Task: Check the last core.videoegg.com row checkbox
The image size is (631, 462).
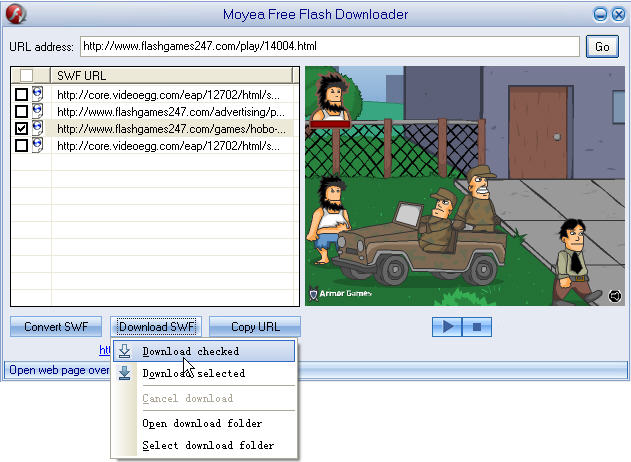Action: 21,145
